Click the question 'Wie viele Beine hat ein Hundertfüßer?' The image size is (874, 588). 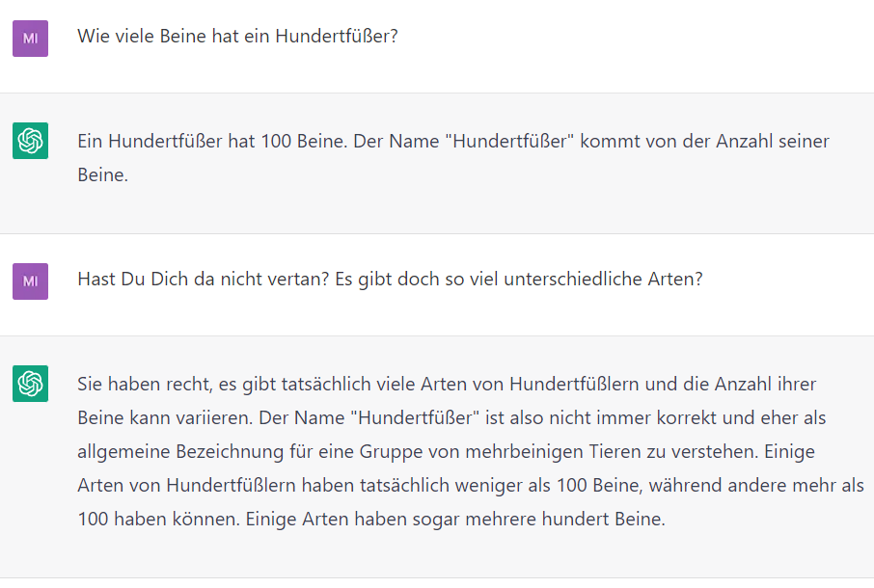237,37
